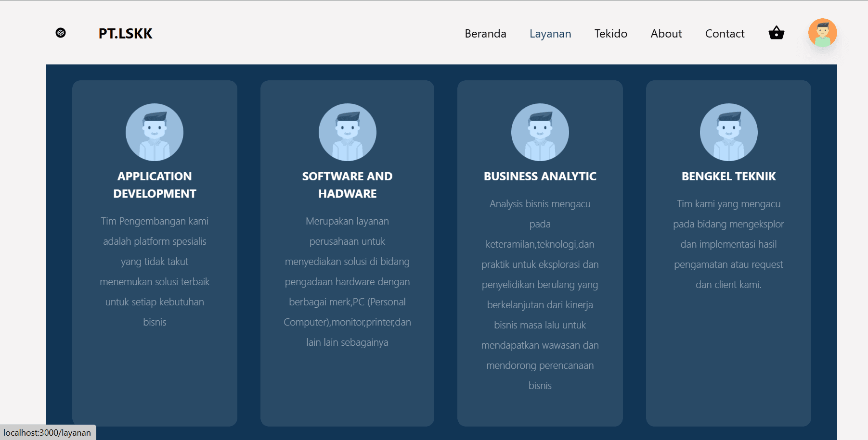Image resolution: width=868 pixels, height=440 pixels.
Task: Click the Software and Hadware avatar icon
Action: [347, 132]
